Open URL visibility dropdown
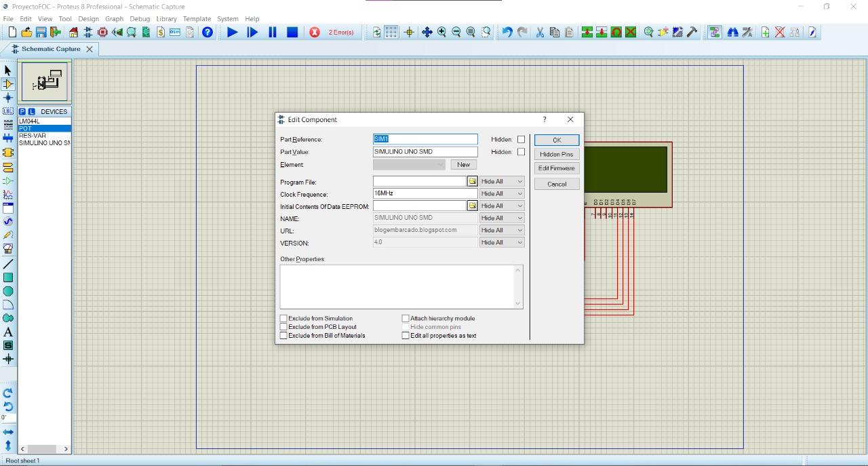Viewport: 868px width, 466px height. [502, 231]
